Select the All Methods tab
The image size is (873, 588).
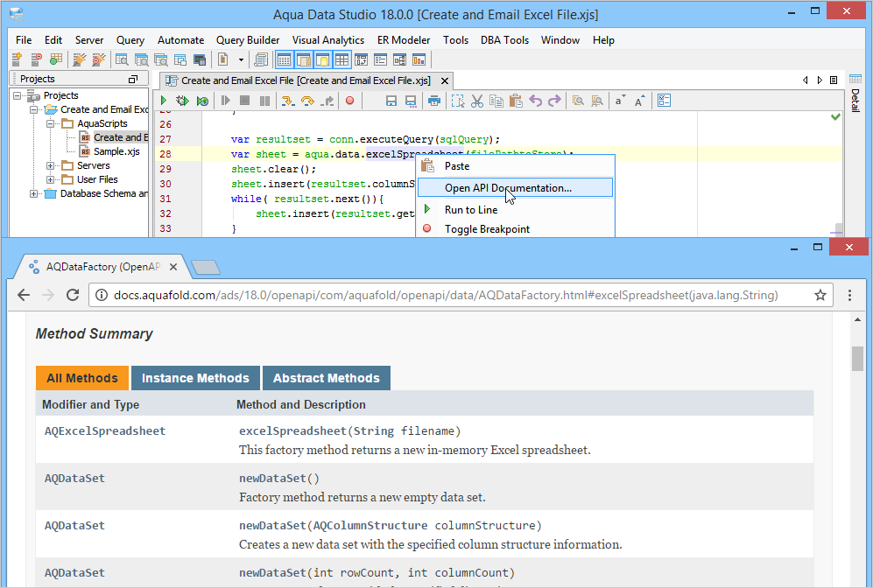pyautogui.click(x=82, y=378)
